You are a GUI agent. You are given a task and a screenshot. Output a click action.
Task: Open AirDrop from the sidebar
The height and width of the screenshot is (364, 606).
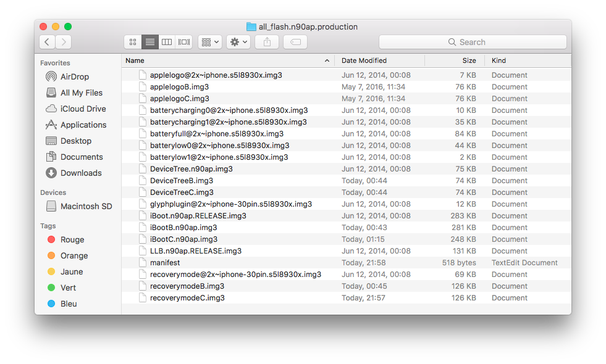(x=67, y=77)
